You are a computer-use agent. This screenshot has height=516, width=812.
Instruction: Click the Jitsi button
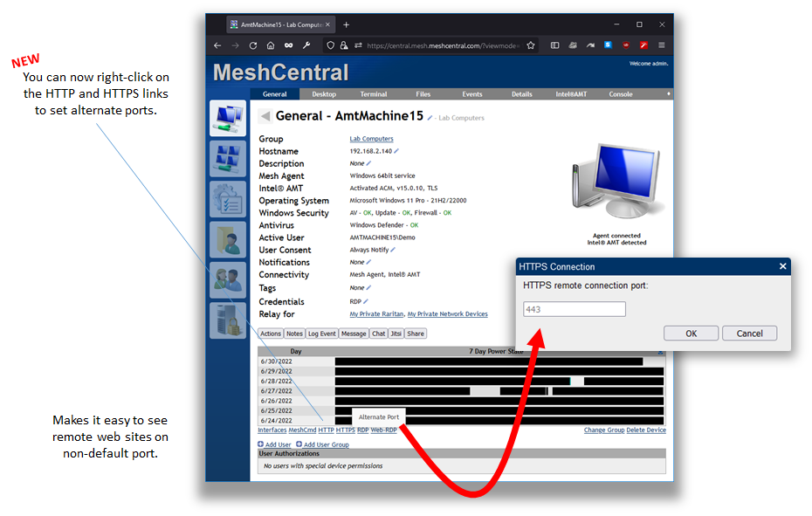pos(396,334)
